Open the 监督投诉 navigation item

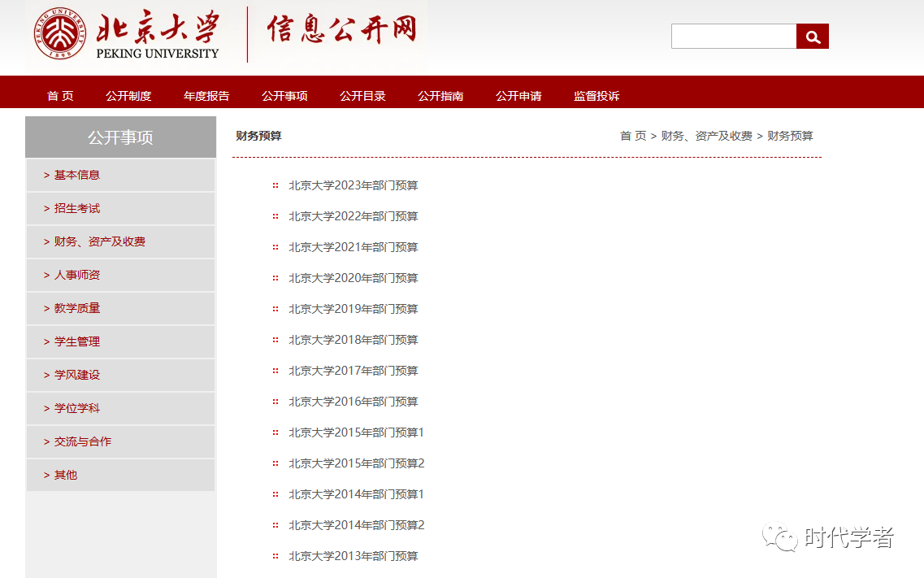pos(596,96)
